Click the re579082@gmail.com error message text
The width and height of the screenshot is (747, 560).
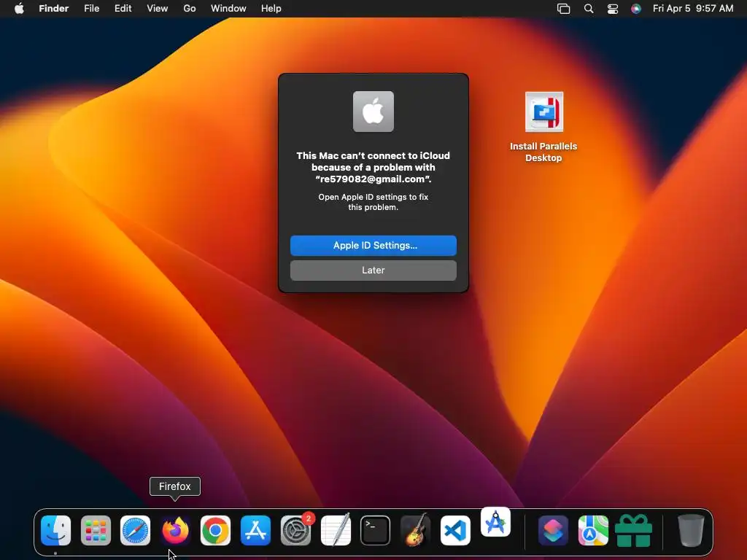pos(373,167)
